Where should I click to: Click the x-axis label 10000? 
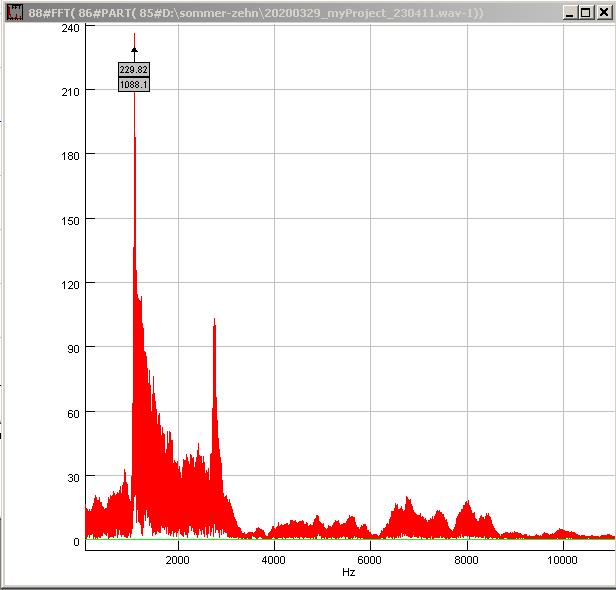562,560
